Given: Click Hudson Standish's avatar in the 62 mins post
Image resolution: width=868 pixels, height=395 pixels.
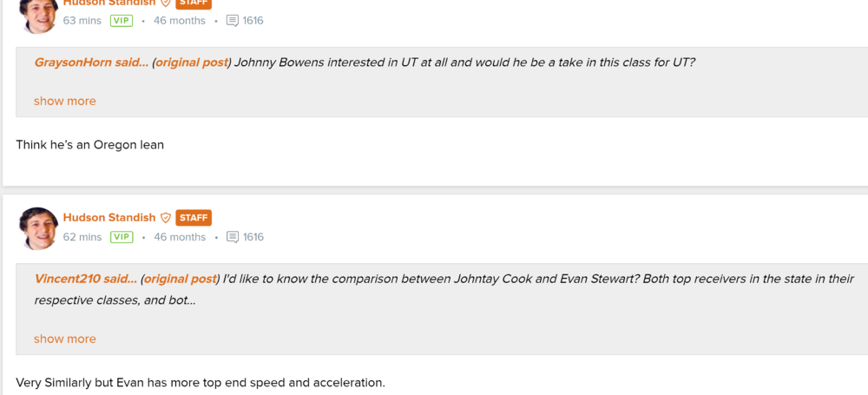Looking at the screenshot, I should click(39, 228).
